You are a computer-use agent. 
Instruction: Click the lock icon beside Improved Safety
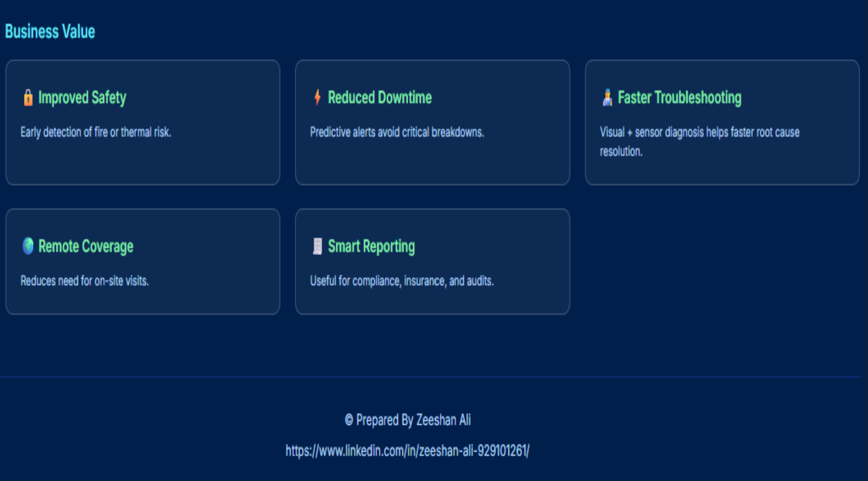(x=28, y=98)
